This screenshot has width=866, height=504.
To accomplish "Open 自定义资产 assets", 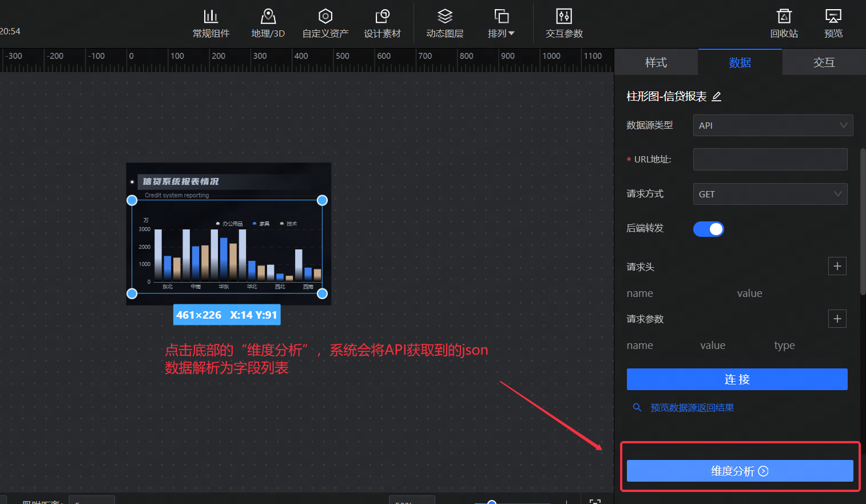I will click(x=325, y=23).
